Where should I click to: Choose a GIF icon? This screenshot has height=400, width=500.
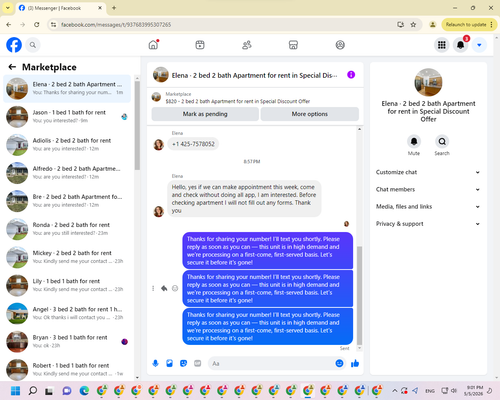pyautogui.click(x=198, y=363)
